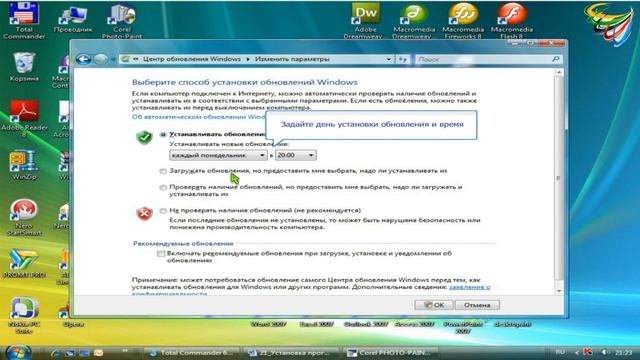This screenshot has height=360, width=640.
Task: Show hidden tray icons arrow
Action: coord(577,353)
